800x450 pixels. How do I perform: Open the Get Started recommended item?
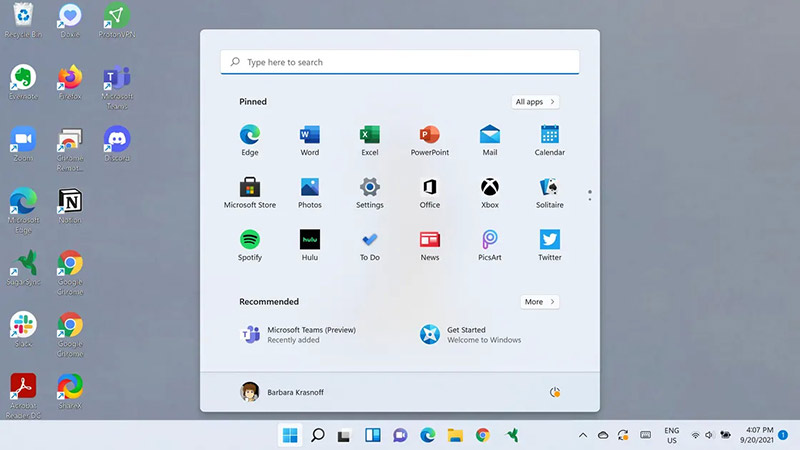tap(470, 335)
